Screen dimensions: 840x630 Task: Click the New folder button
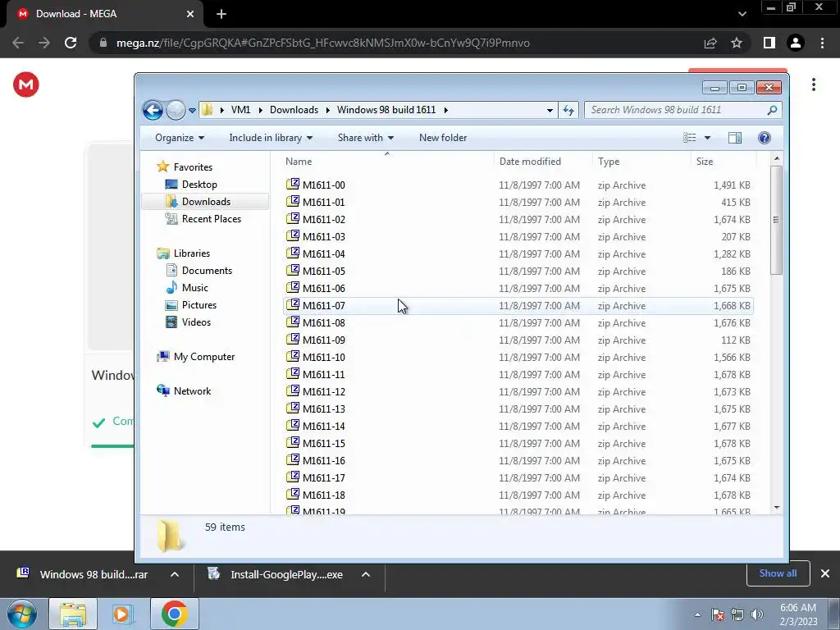click(443, 138)
